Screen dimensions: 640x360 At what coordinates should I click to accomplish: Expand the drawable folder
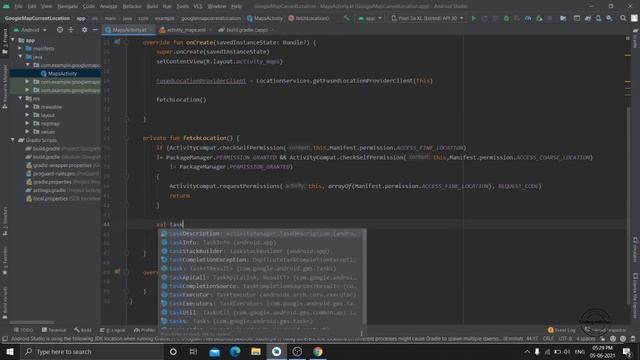(x=27, y=107)
